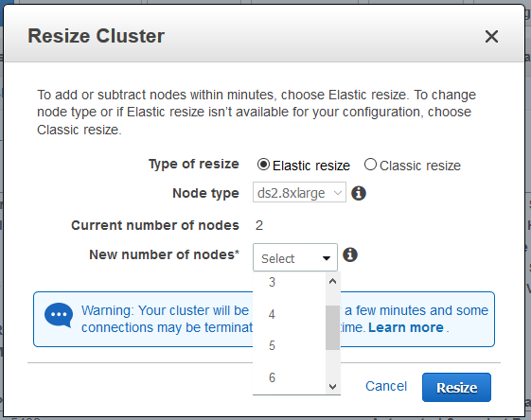531x420 pixels.
Task: Select 5 as the new node count
Action: tap(290, 345)
